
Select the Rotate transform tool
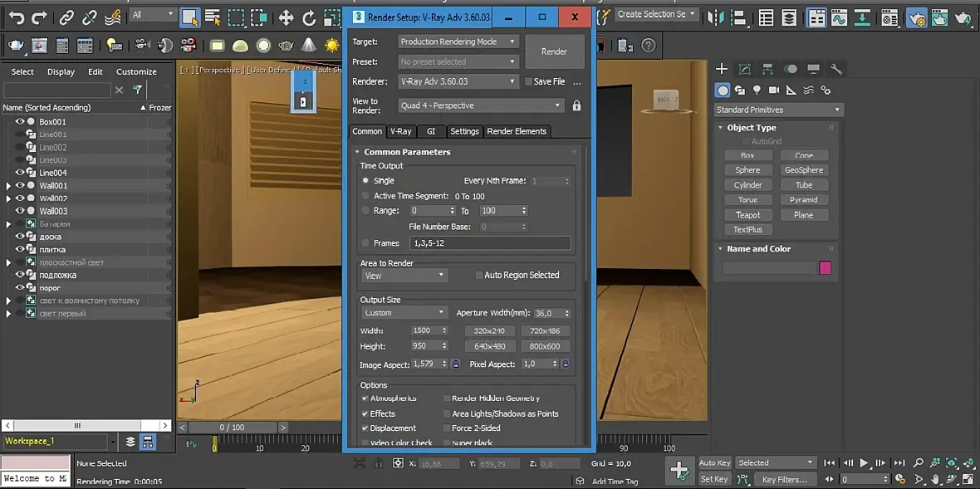click(309, 17)
